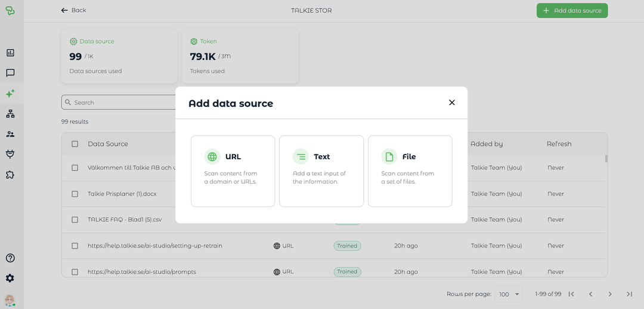Check the Talkie Prisplaner (1).docx row
Image resolution: width=644 pixels, height=309 pixels.
pos(75,193)
